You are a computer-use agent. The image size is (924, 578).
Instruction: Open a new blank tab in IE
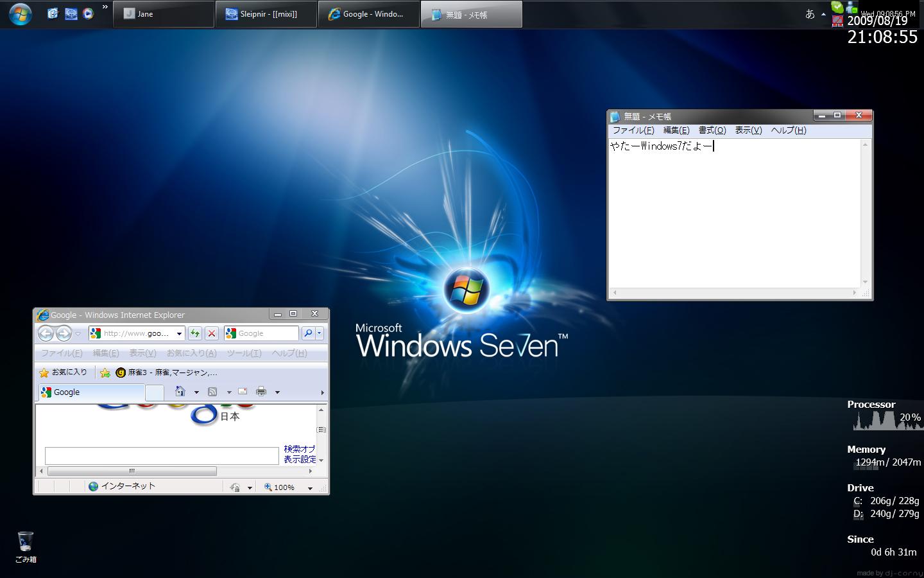155,392
